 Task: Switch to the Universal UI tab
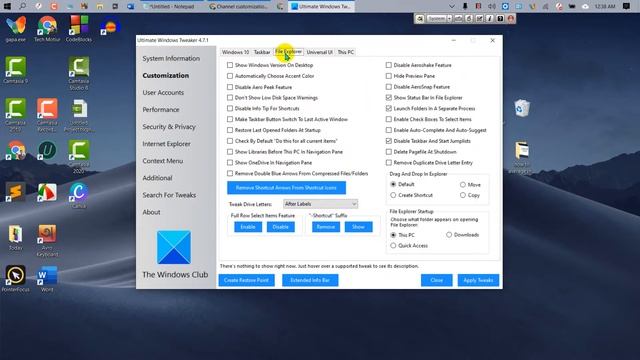(319, 52)
